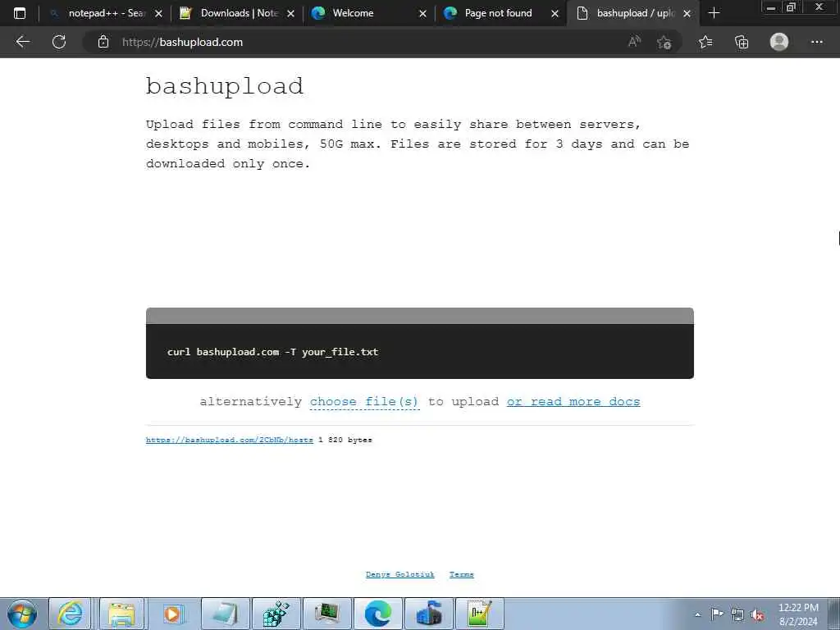
Task: Open the Favorites list icon
Action: click(705, 42)
